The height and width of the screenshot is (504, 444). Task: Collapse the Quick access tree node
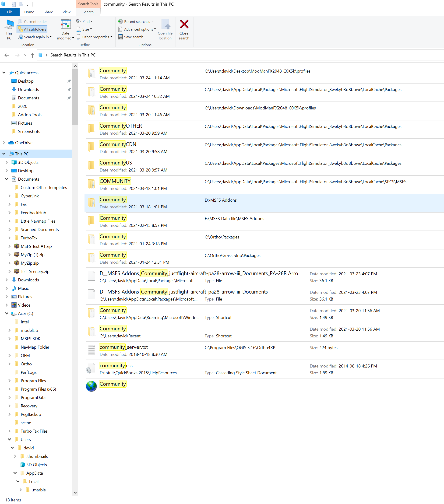coord(4,73)
